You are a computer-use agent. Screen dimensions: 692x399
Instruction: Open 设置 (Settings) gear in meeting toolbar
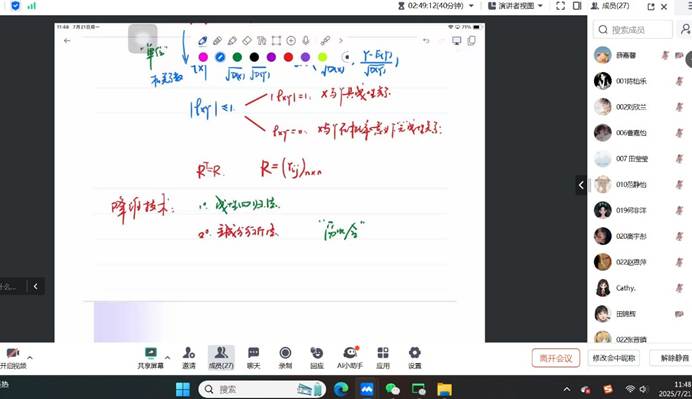[x=414, y=357]
